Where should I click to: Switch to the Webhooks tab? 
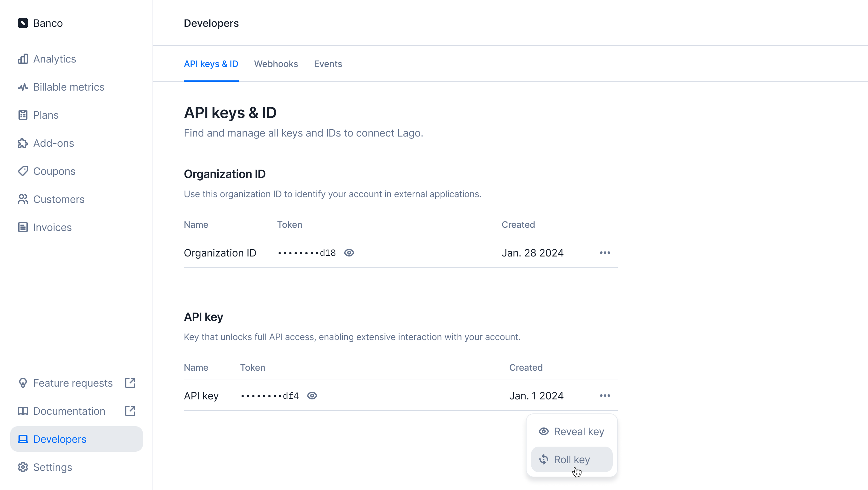point(276,64)
